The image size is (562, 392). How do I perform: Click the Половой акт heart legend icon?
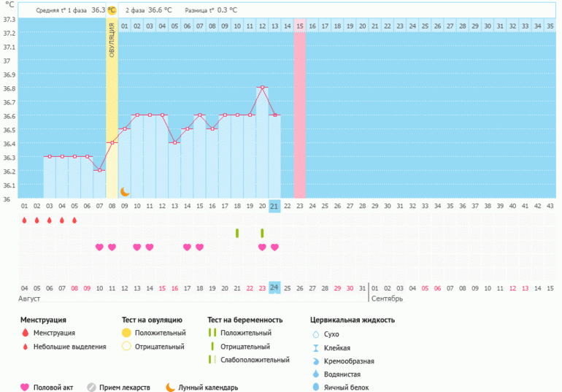[x=25, y=388]
